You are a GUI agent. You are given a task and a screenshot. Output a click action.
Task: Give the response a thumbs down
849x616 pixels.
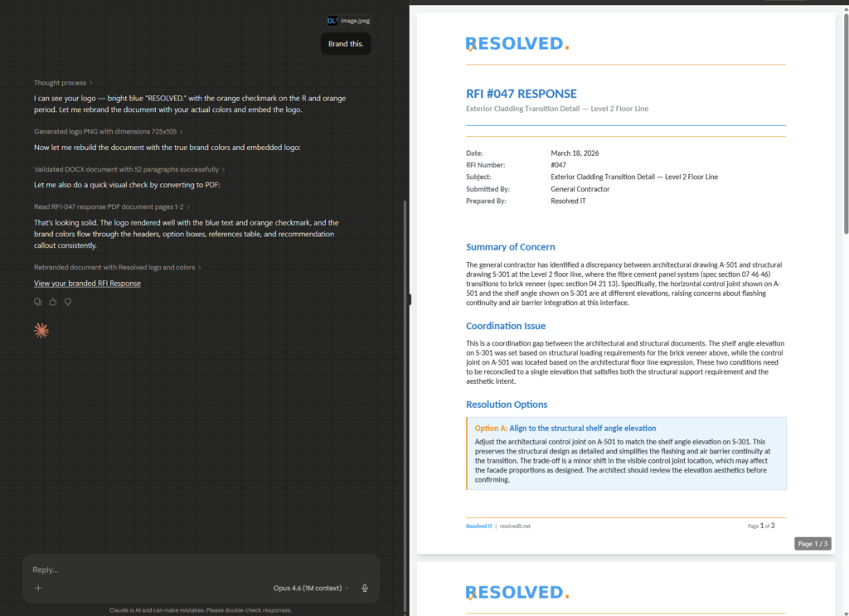[68, 302]
